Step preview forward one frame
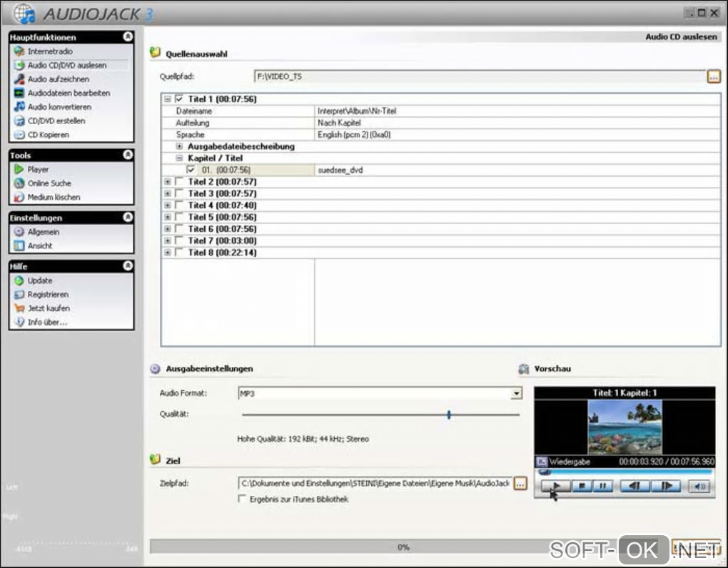 point(666,486)
